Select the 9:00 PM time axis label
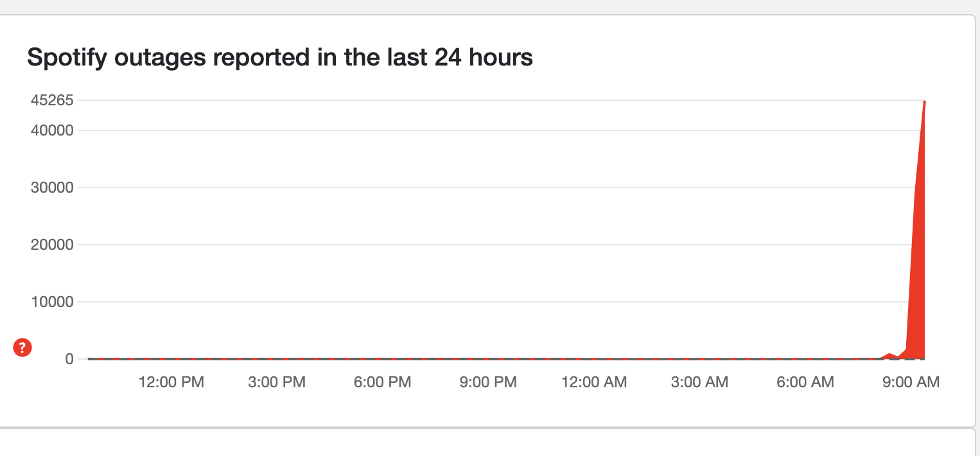The image size is (980, 456). tap(488, 383)
